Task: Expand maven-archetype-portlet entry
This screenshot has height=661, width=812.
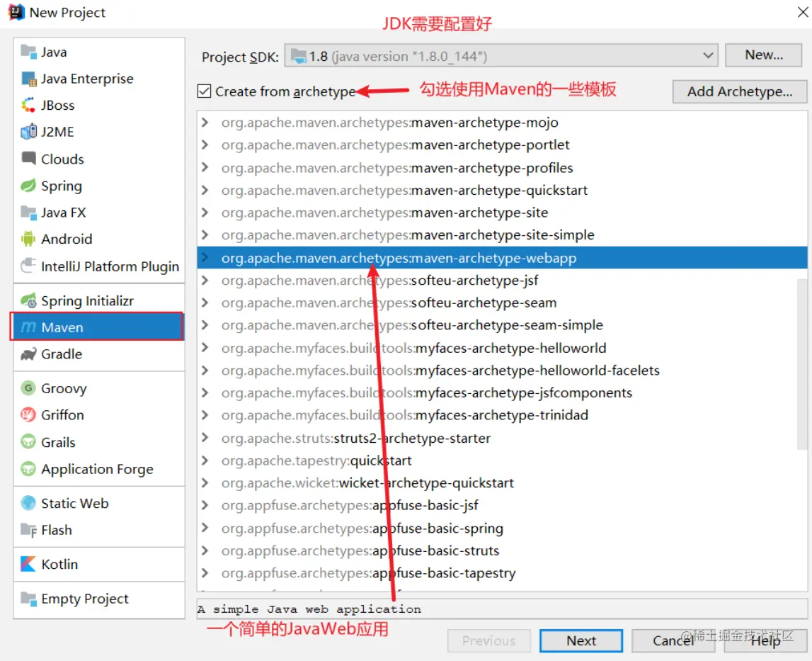Action: pos(205,145)
